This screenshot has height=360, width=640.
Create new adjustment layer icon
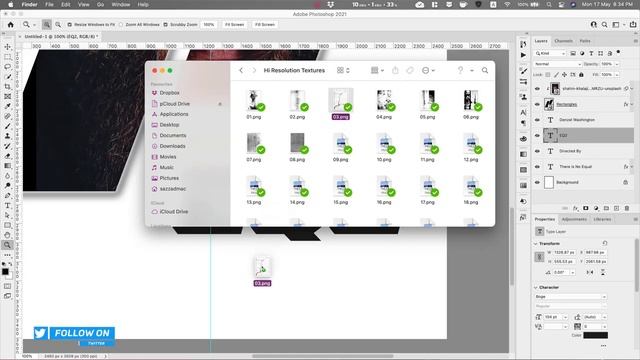(596, 208)
